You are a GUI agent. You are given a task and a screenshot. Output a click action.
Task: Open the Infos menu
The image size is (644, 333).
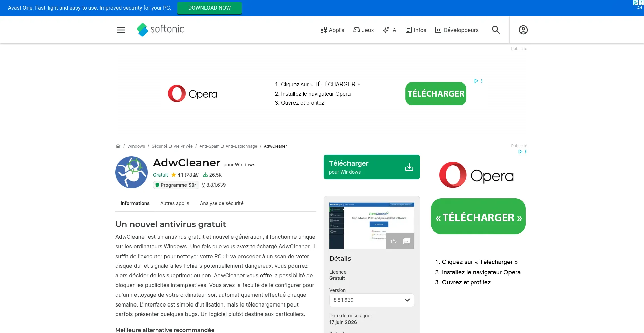click(416, 30)
